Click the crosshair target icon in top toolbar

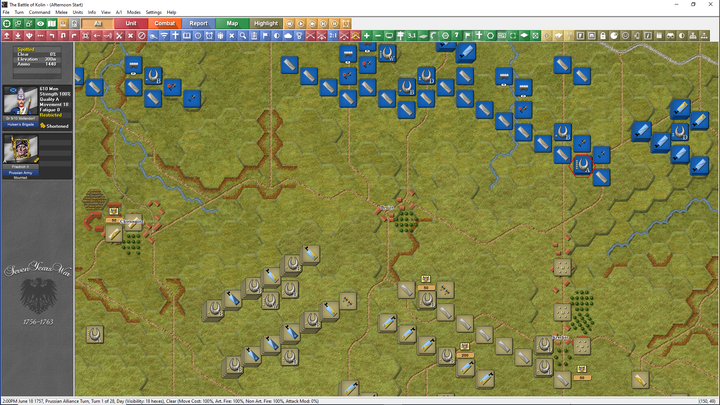6,23
